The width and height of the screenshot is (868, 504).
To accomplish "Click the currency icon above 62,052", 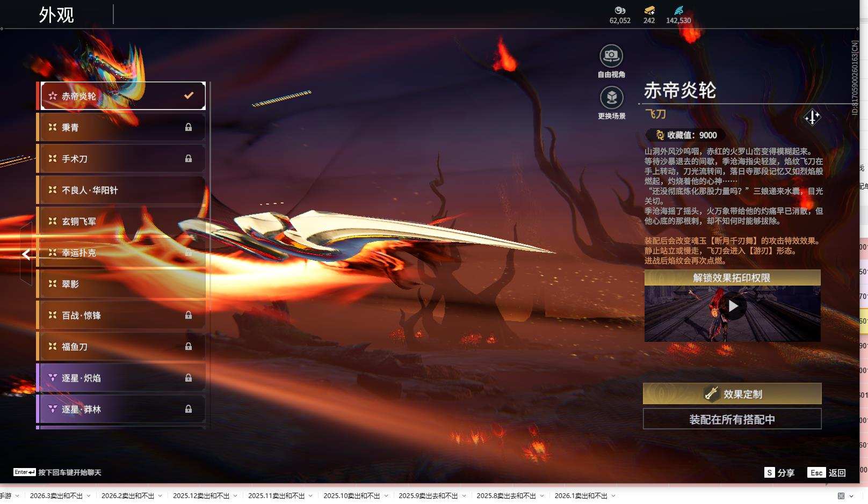I will pyautogui.click(x=620, y=10).
